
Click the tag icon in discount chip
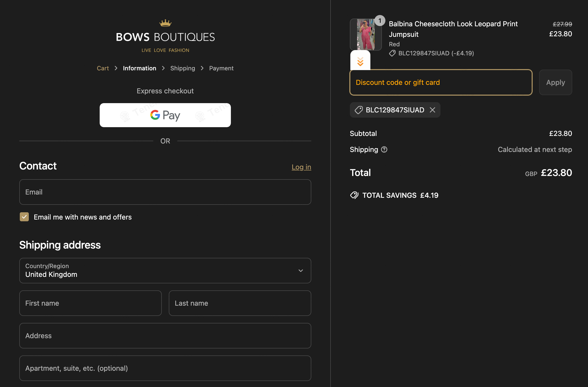click(x=359, y=110)
